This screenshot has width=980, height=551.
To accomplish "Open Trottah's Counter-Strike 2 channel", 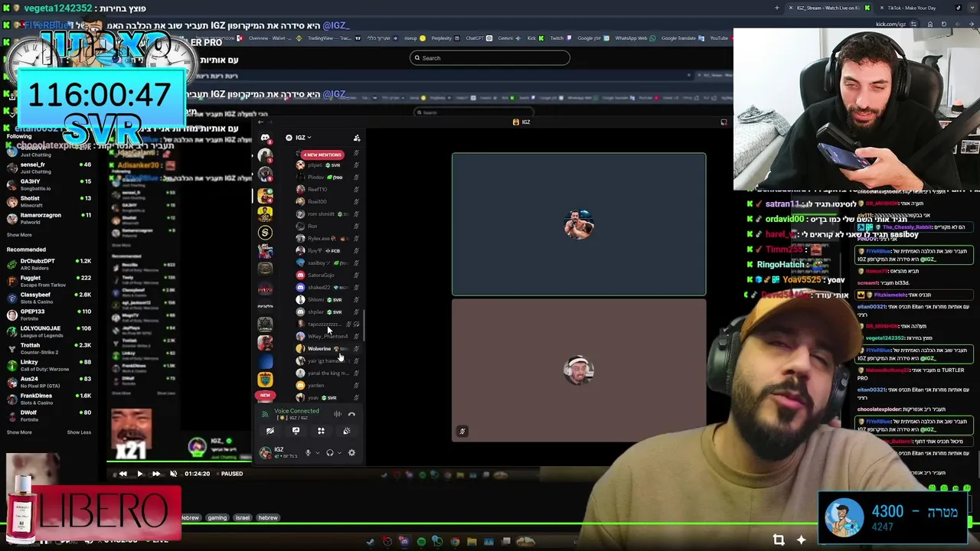I will click(x=49, y=348).
